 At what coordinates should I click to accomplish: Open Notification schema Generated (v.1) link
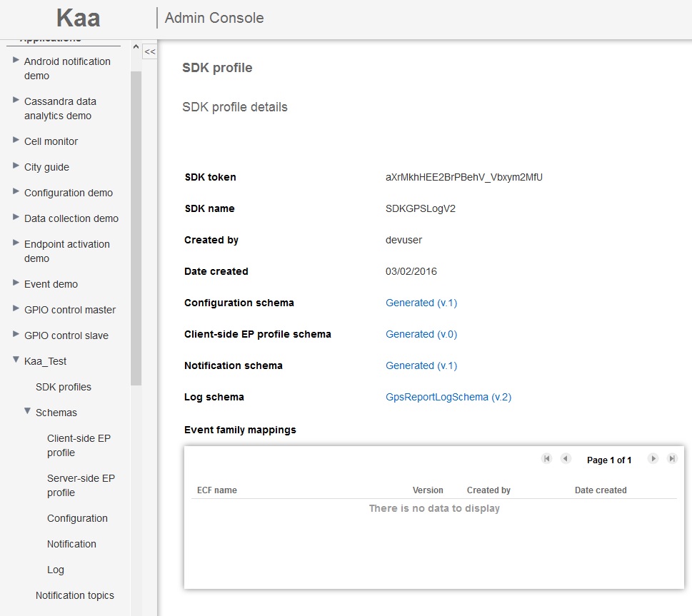421,365
